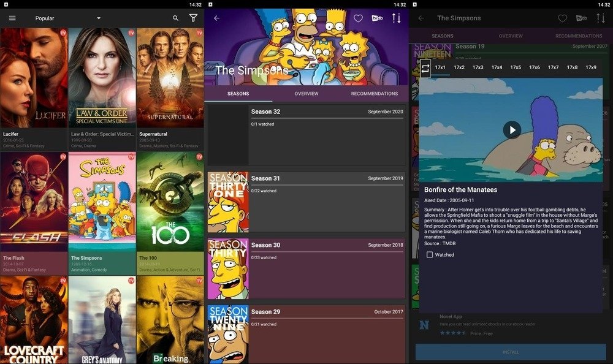Select episode tab 17x5
The height and width of the screenshot is (364, 613).
(516, 67)
